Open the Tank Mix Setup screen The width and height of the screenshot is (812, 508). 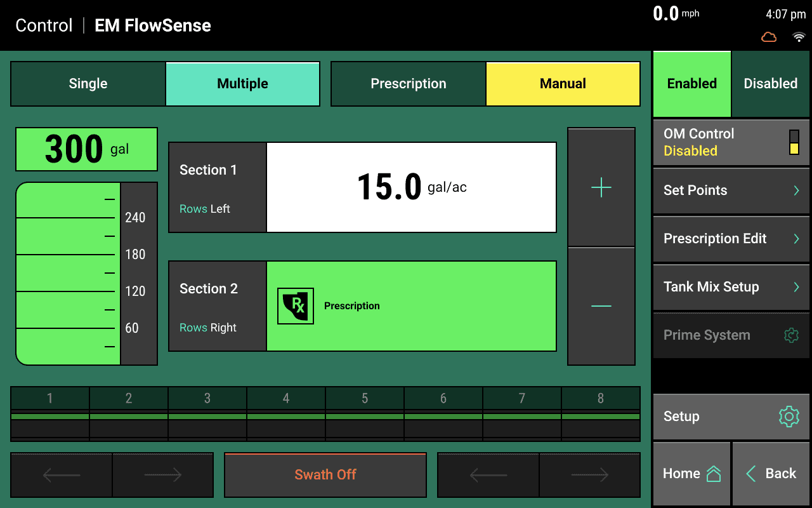pyautogui.click(x=731, y=286)
